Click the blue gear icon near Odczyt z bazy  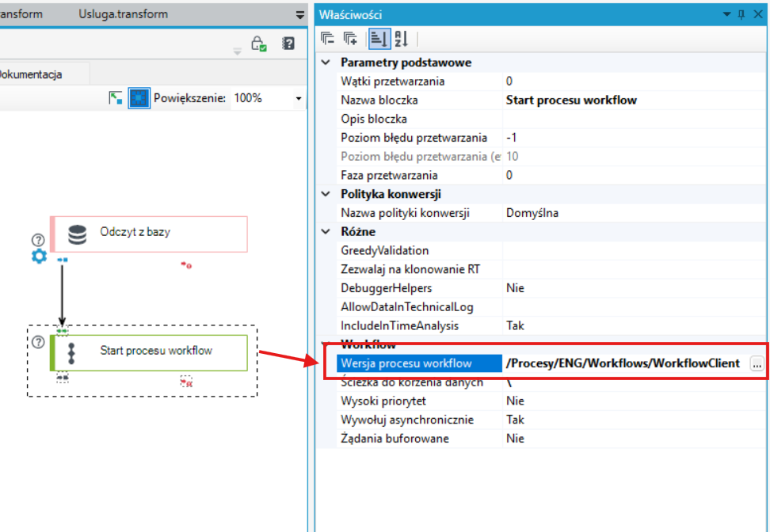pyautogui.click(x=40, y=256)
